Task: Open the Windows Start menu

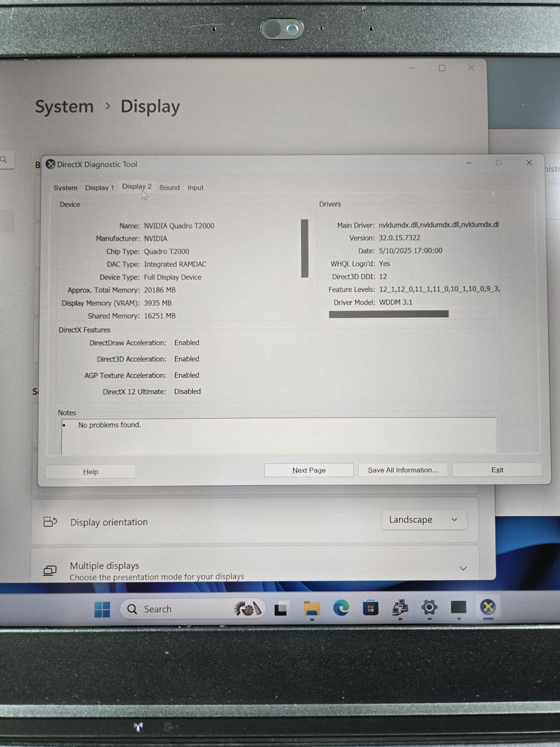Action: [x=102, y=609]
